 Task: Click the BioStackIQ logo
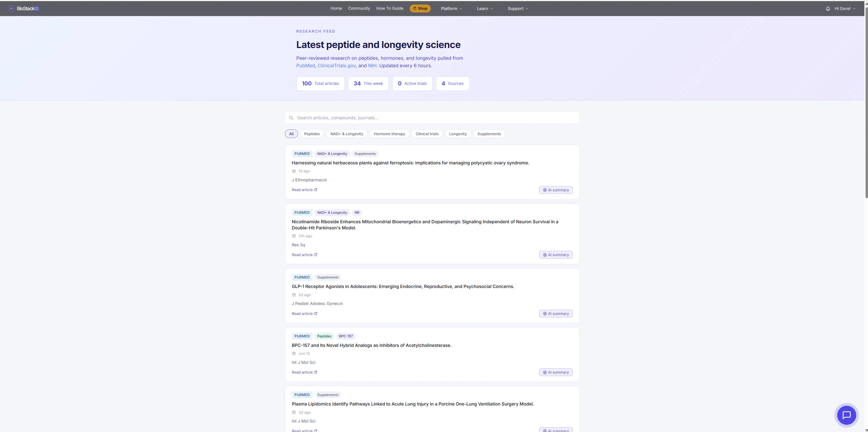click(x=24, y=8)
